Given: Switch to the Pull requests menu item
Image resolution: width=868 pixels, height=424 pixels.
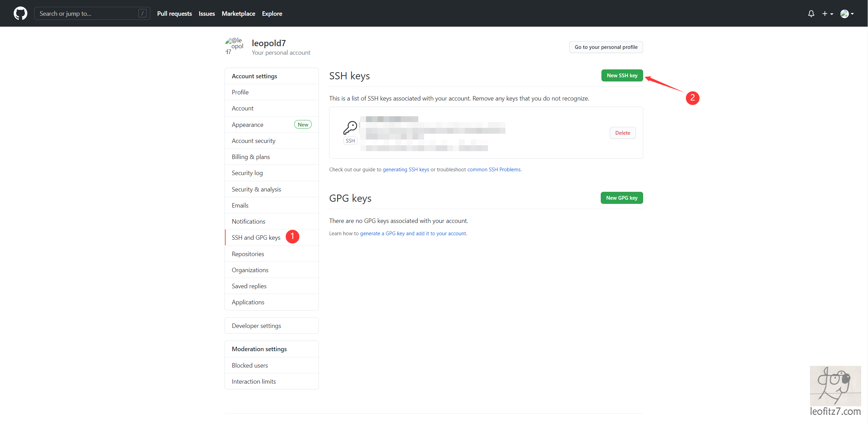Looking at the screenshot, I should click(x=174, y=14).
